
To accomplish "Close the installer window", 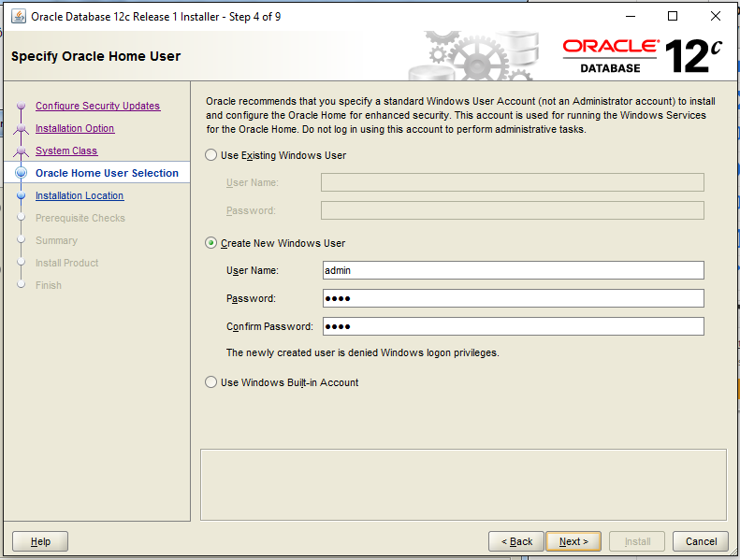I will click(x=716, y=16).
